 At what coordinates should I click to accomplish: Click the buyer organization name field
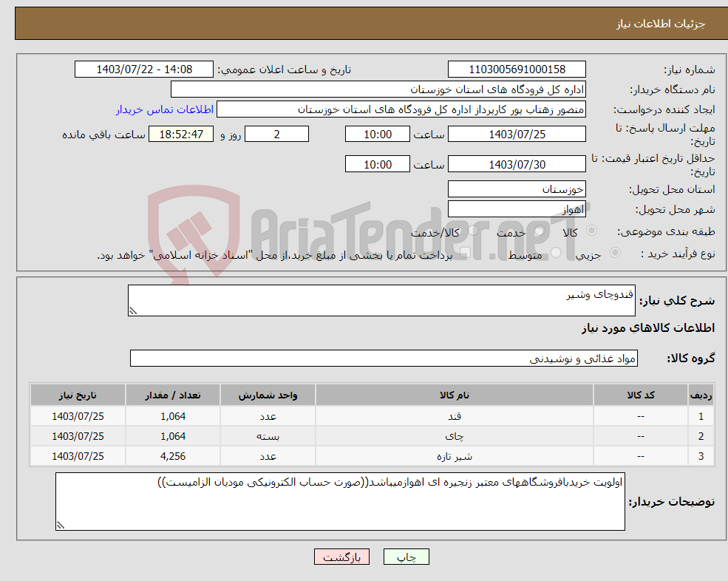(x=378, y=89)
